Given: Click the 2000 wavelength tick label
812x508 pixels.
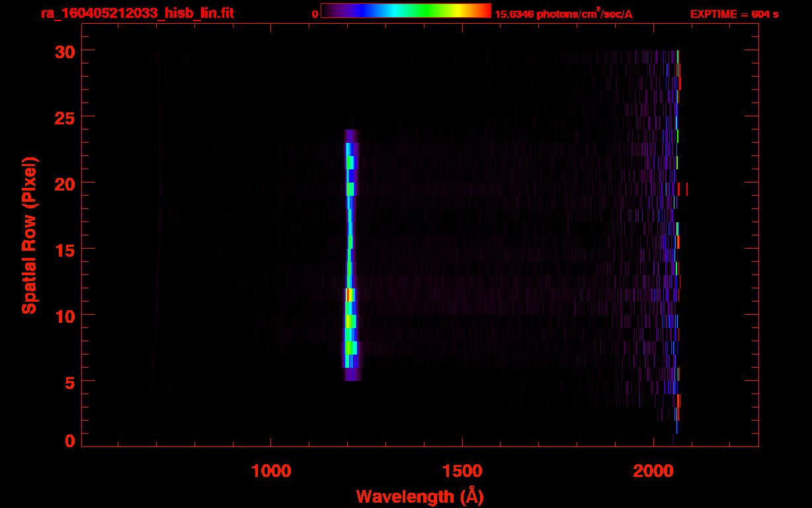Looking at the screenshot, I should [x=653, y=471].
